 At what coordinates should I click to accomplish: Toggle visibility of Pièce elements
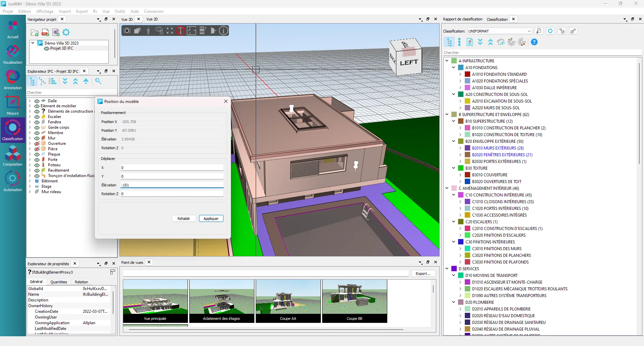click(x=37, y=149)
